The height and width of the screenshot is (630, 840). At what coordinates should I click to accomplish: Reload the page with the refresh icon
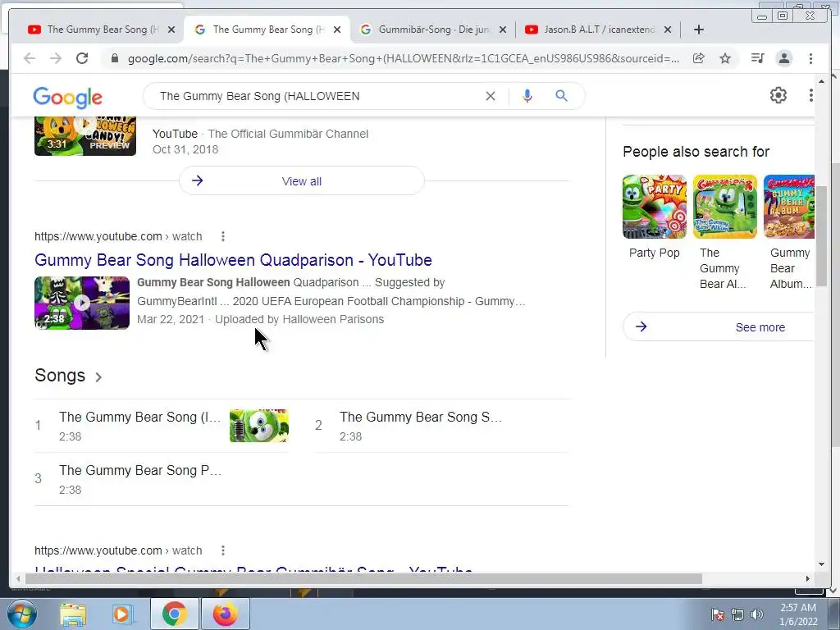(82, 58)
